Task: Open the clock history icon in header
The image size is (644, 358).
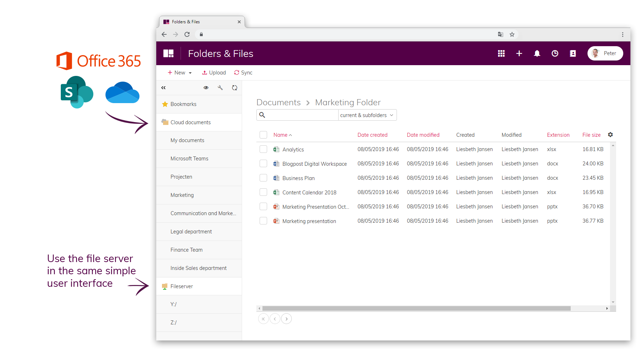Action: click(555, 53)
